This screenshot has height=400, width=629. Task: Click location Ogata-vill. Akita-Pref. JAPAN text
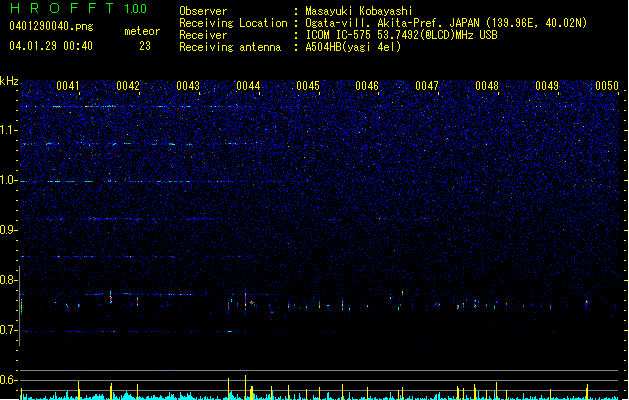(446, 23)
